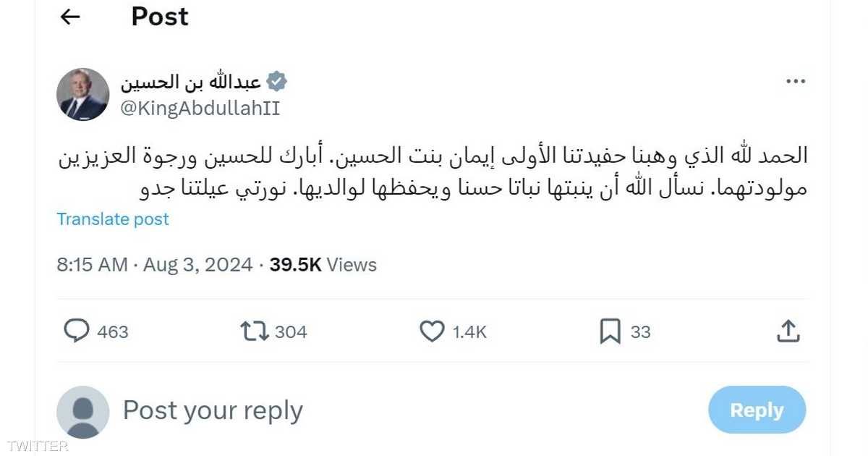Screen dimensions: 868x456
Task: Click the Translate post link
Action: point(113,219)
